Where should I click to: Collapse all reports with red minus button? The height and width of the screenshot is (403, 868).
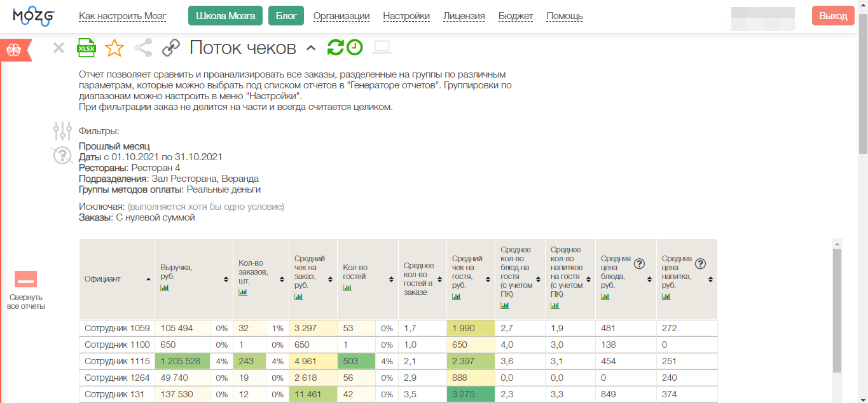26,279
